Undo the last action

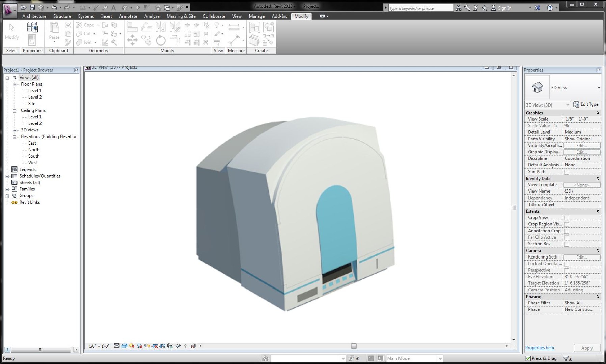pos(54,7)
